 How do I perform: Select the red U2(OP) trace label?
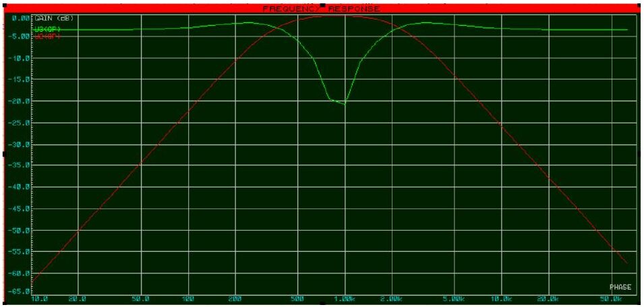click(48, 36)
